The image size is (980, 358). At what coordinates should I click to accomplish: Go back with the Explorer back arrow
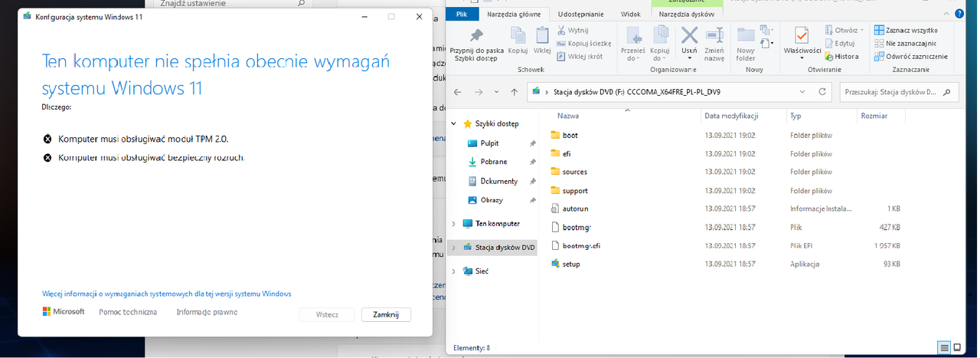click(458, 92)
